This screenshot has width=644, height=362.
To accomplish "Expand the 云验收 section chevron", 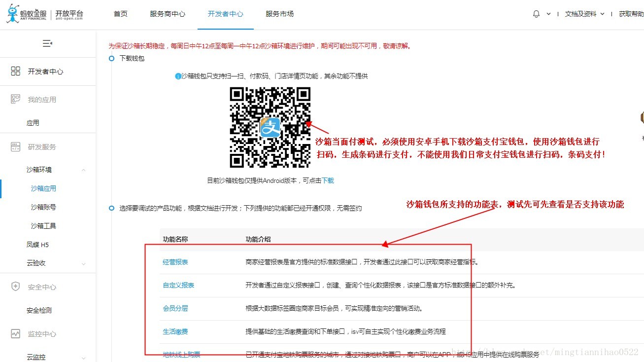I will click(83, 264).
